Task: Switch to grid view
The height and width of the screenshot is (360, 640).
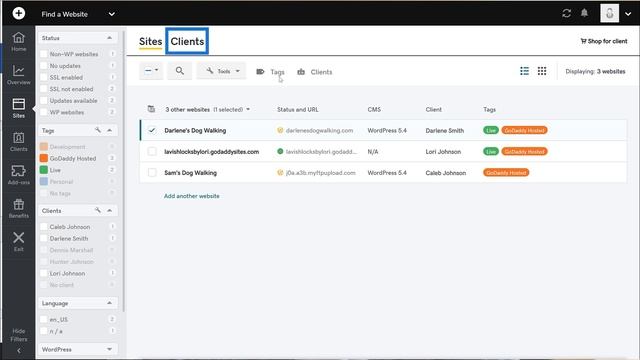Action: click(x=542, y=71)
